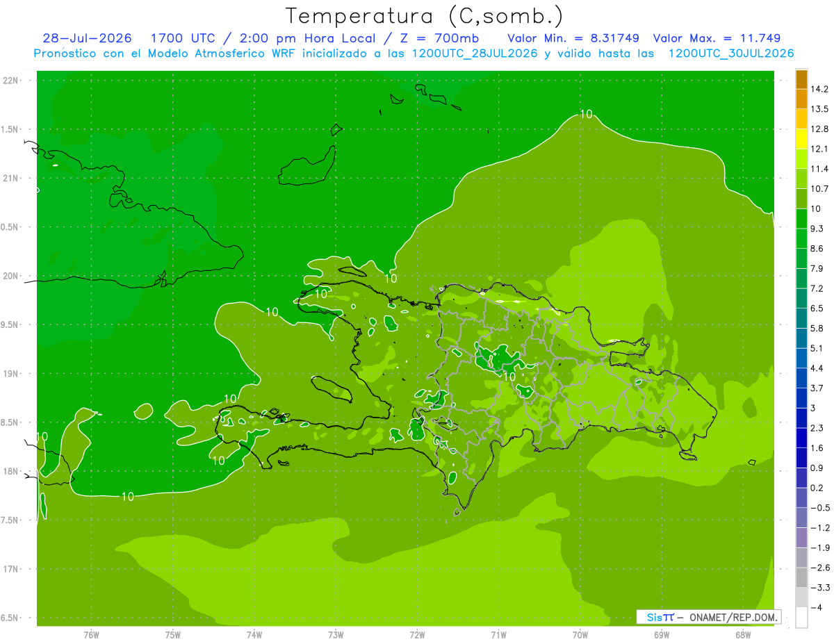The width and height of the screenshot is (834, 644).
Task: Click the "18N" latitude label
Action: 10,471
